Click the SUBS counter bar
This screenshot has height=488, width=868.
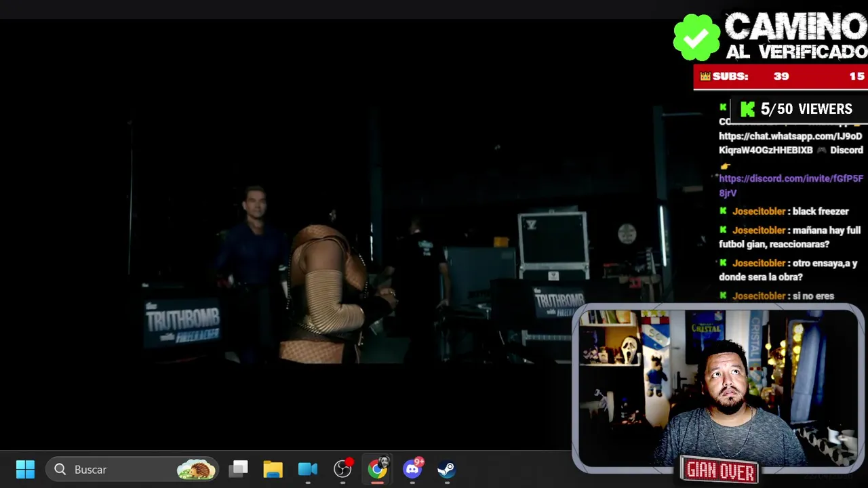tap(780, 77)
